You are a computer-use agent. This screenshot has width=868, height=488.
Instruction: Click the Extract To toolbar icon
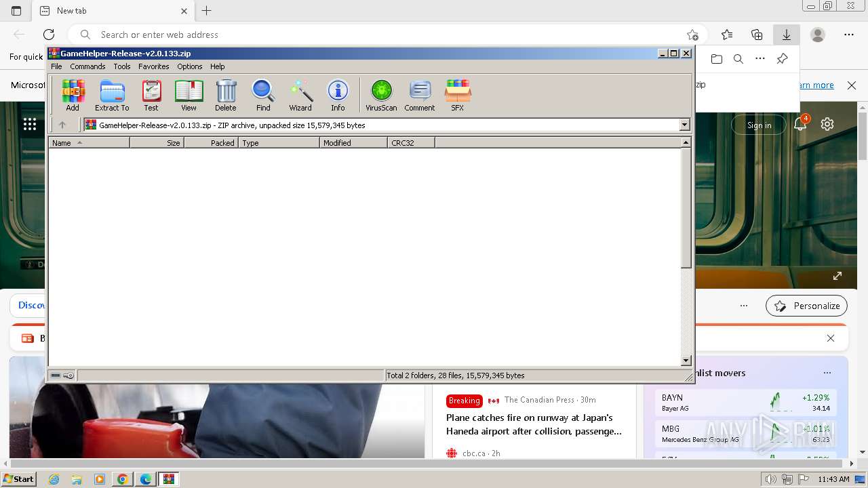click(x=112, y=96)
